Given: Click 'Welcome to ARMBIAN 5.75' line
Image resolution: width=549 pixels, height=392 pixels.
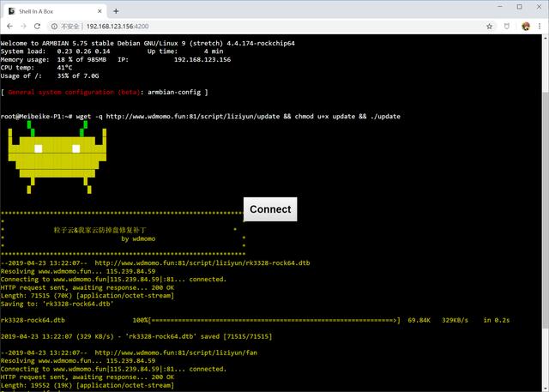Looking at the screenshot, I should [x=148, y=43].
